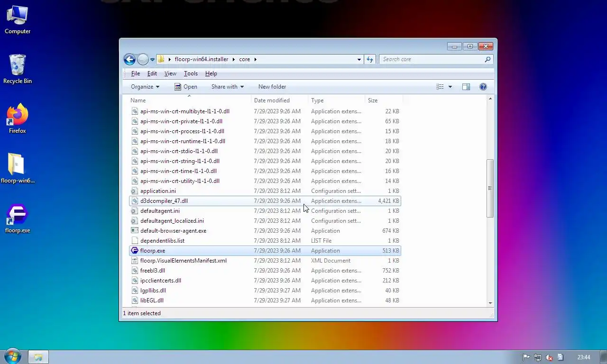Click the application.ini file icon

click(x=135, y=191)
